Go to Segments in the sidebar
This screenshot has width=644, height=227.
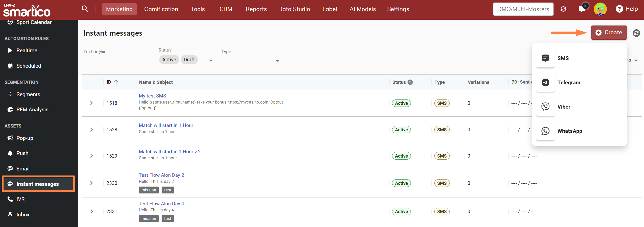pyautogui.click(x=28, y=94)
